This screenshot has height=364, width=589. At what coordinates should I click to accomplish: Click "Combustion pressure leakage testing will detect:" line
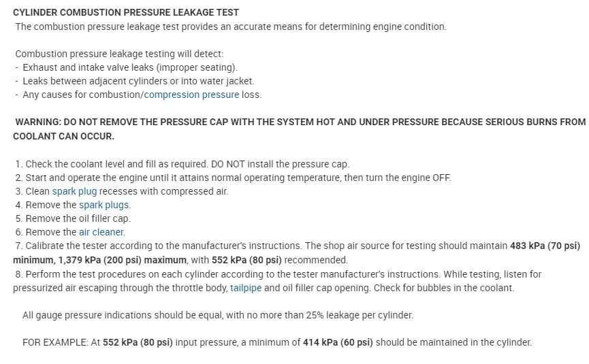click(118, 54)
